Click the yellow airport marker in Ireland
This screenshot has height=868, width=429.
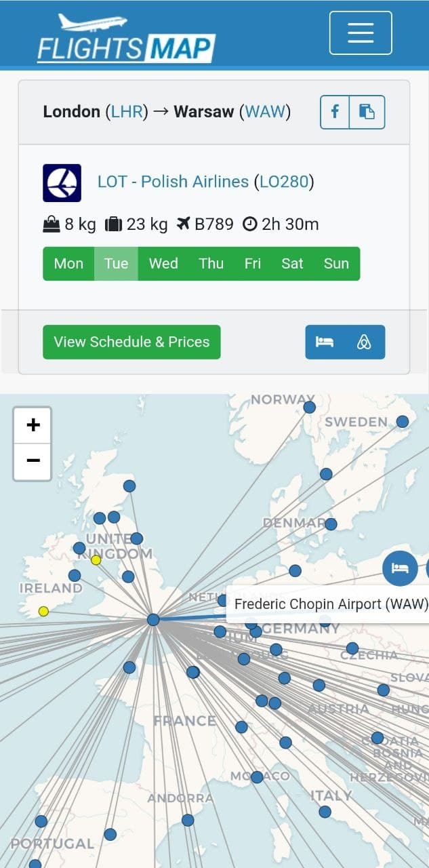click(x=42, y=612)
